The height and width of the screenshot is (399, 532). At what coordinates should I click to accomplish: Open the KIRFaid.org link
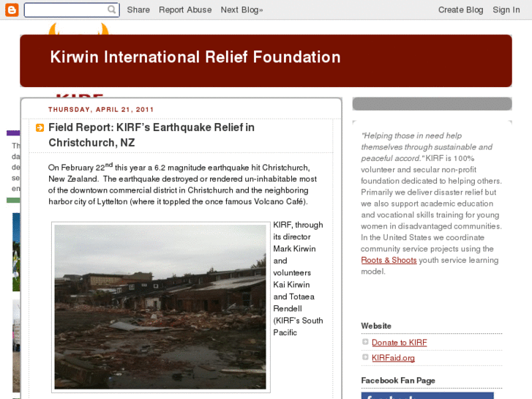tap(393, 358)
